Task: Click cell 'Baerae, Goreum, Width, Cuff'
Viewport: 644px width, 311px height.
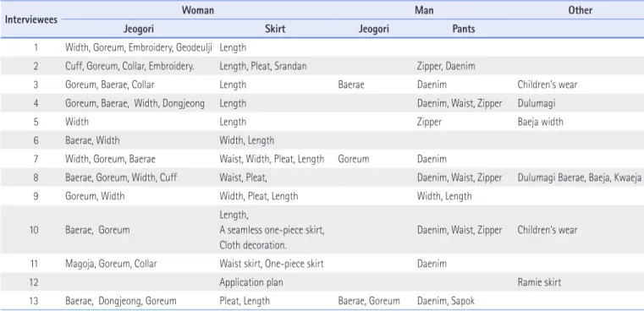Action: click(x=121, y=177)
